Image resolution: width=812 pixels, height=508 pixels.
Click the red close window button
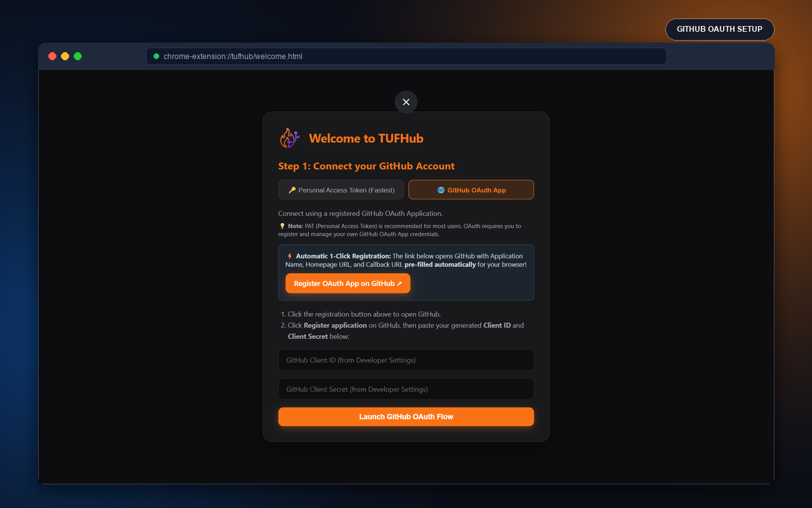pyautogui.click(x=52, y=56)
